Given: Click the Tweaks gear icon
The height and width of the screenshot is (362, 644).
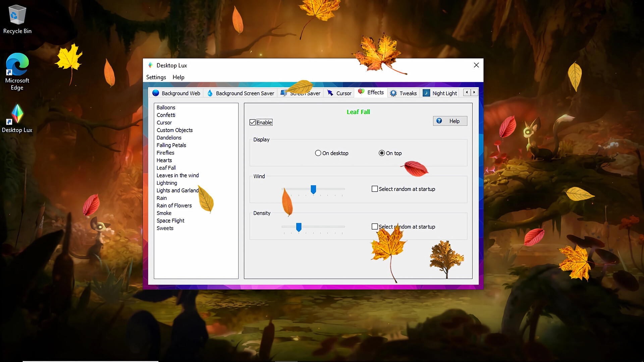Looking at the screenshot, I should (x=393, y=93).
